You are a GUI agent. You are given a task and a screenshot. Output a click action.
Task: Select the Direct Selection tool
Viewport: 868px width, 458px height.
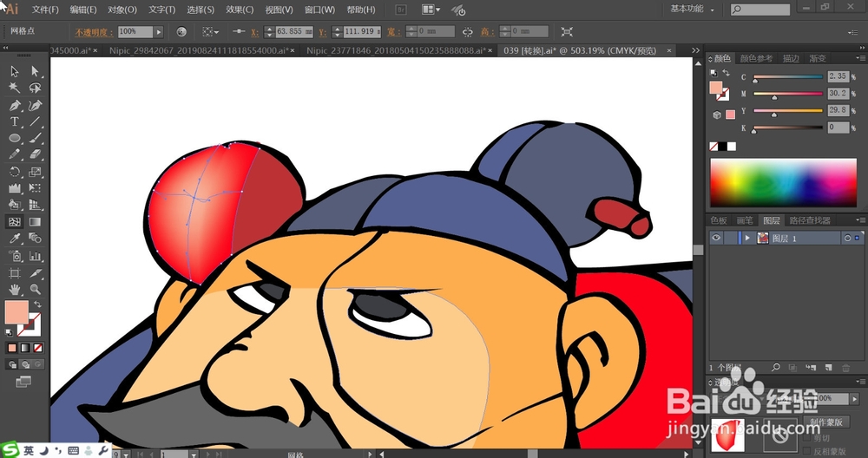tap(35, 71)
